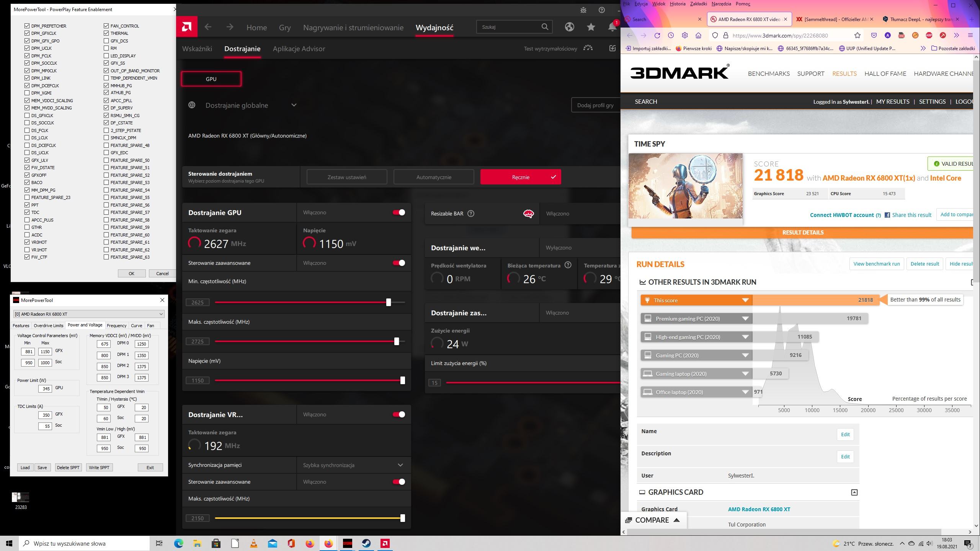Open Microsoft Edge from taskbar
Screen dimensions: 980x551
click(179, 543)
